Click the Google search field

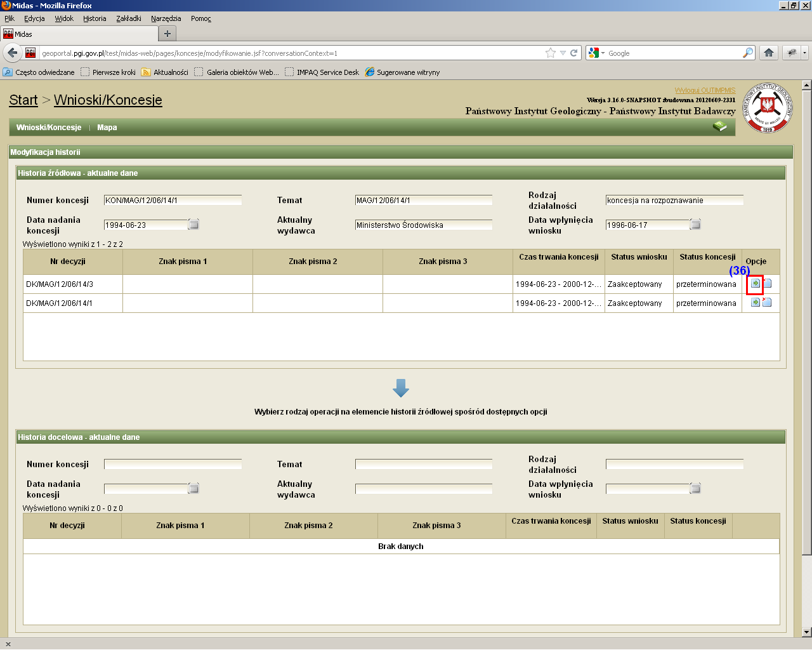point(674,53)
